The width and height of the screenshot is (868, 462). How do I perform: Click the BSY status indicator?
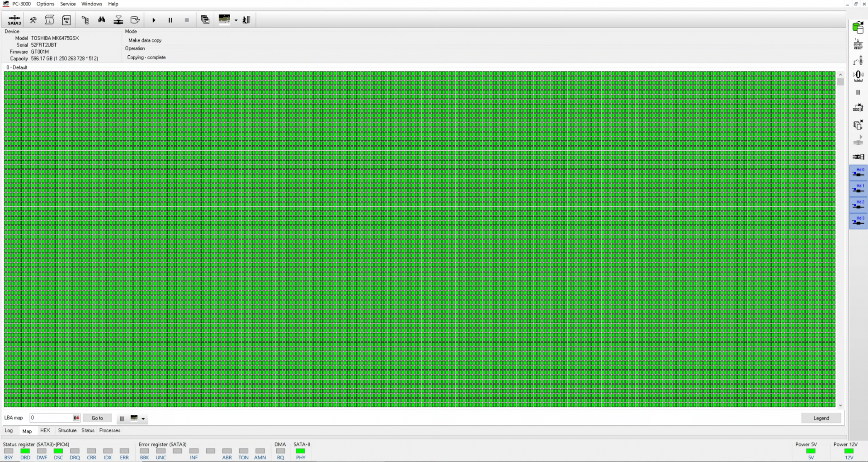click(9, 451)
